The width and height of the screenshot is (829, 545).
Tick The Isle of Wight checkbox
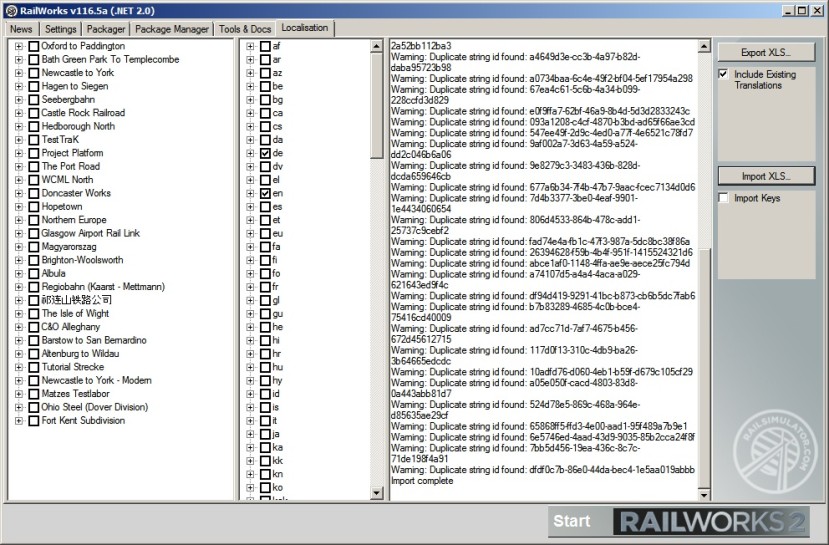tap(34, 314)
